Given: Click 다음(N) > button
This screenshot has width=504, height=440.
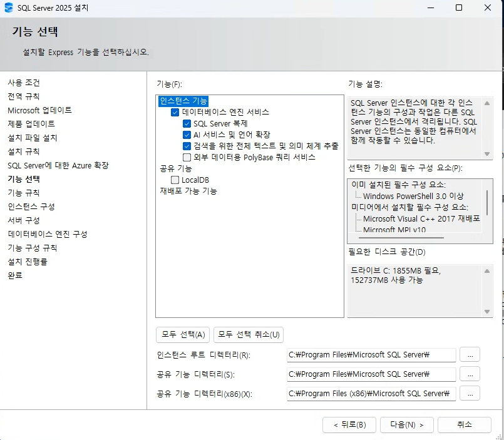Looking at the screenshot, I should pyautogui.click(x=407, y=425).
